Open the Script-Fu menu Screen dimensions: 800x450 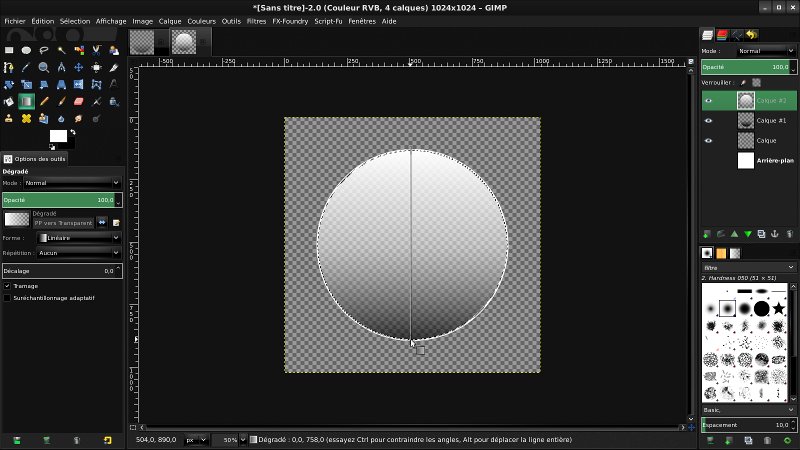point(328,21)
